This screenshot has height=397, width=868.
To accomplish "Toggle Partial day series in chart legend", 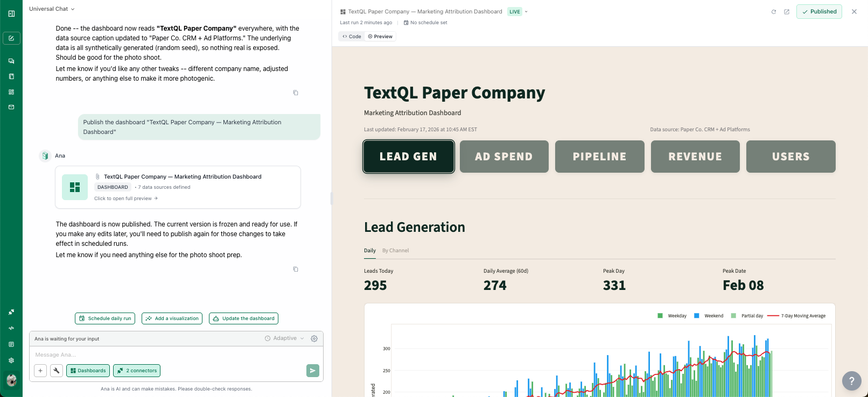I will 747,316.
